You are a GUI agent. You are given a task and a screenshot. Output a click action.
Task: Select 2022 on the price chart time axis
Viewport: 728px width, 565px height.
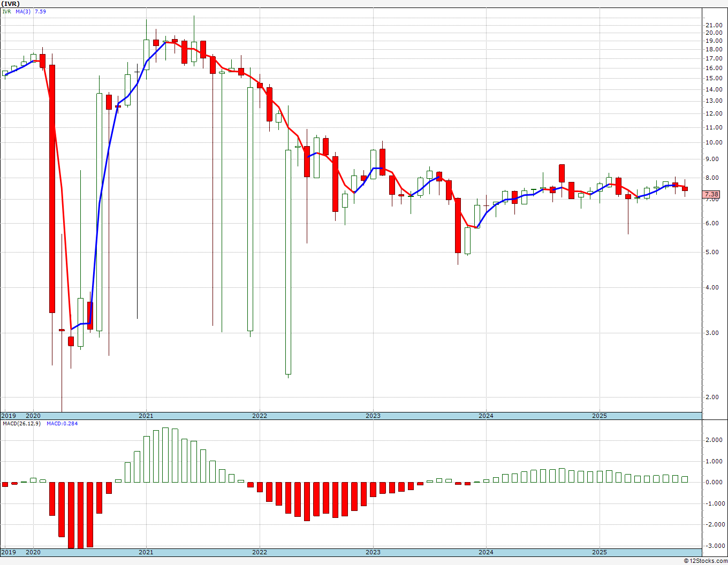[260, 416]
